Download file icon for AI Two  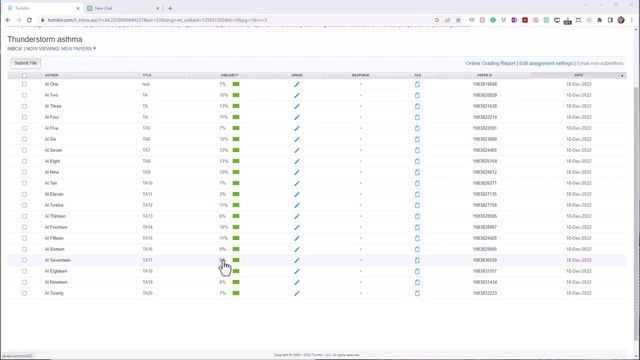pyautogui.click(x=417, y=96)
